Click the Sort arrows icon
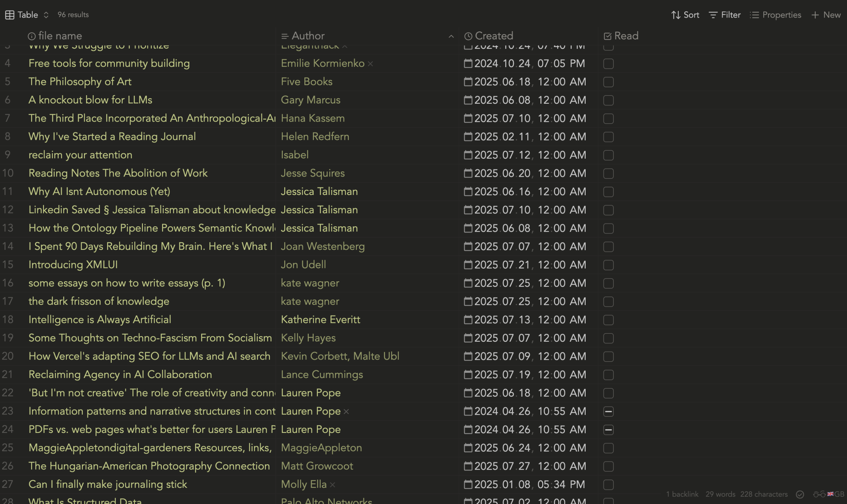 coord(675,15)
